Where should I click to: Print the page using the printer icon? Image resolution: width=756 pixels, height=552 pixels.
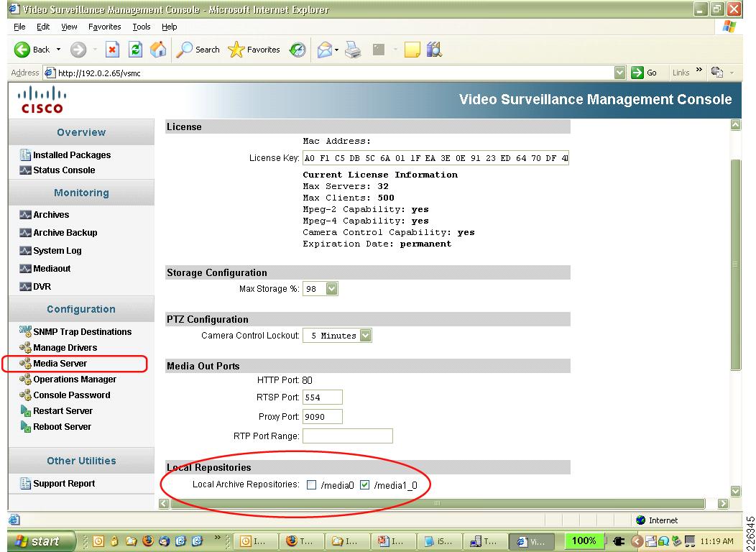click(x=353, y=50)
